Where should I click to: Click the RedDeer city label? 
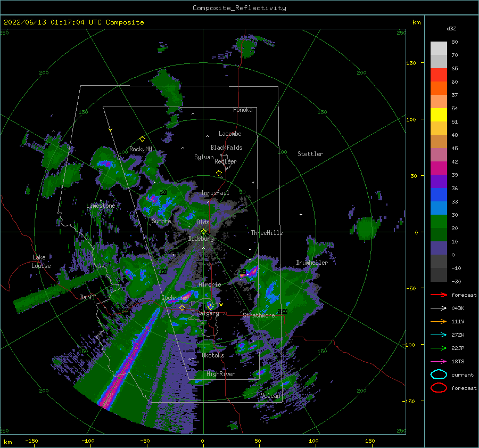226,161
